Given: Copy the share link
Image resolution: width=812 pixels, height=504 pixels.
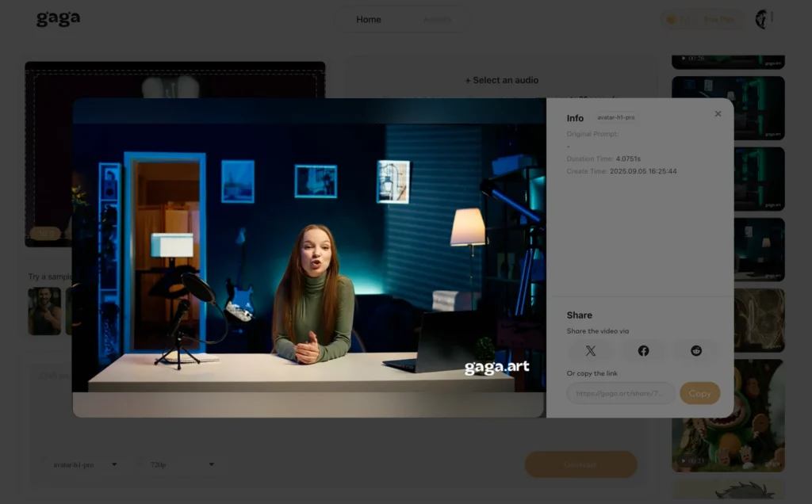Looking at the screenshot, I should coord(699,393).
